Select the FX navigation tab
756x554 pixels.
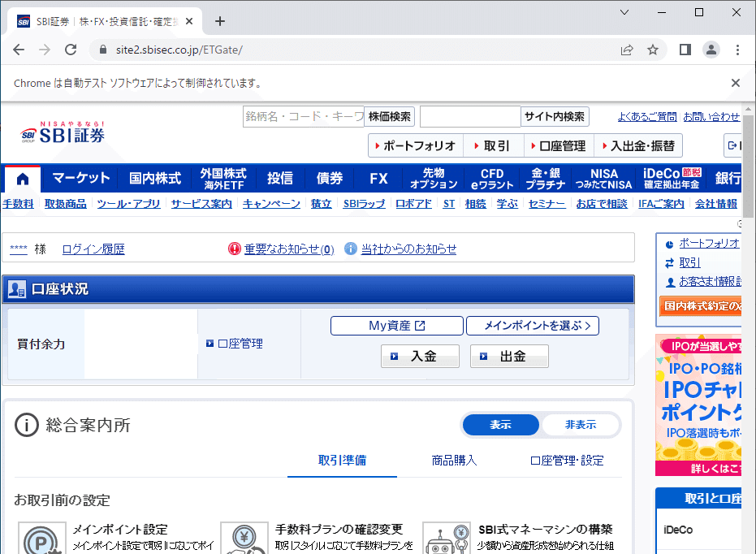[x=379, y=178]
